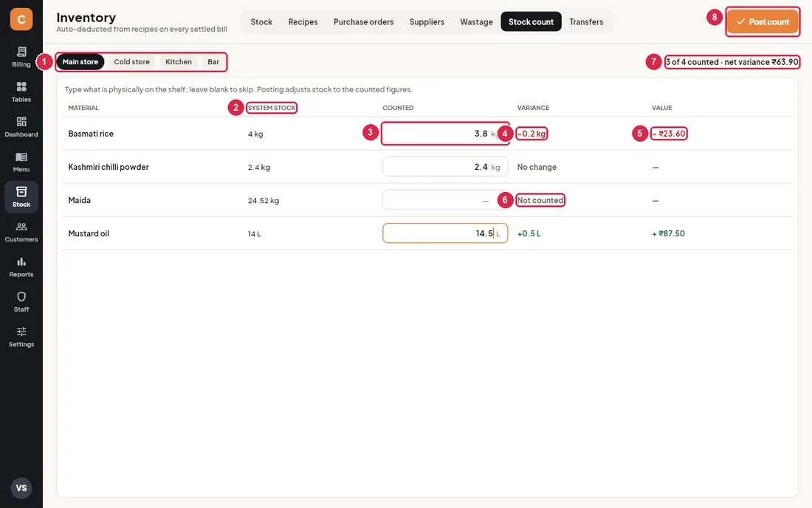Switch to the Stock tab
The width and height of the screenshot is (812, 508).
pos(261,21)
